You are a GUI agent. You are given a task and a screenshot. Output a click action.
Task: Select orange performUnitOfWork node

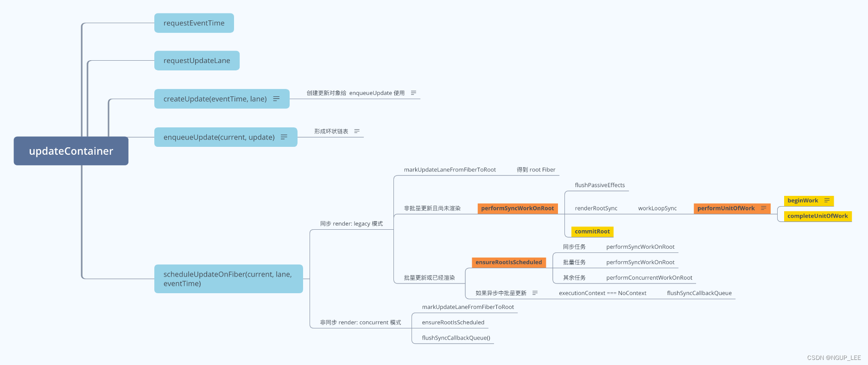732,208
